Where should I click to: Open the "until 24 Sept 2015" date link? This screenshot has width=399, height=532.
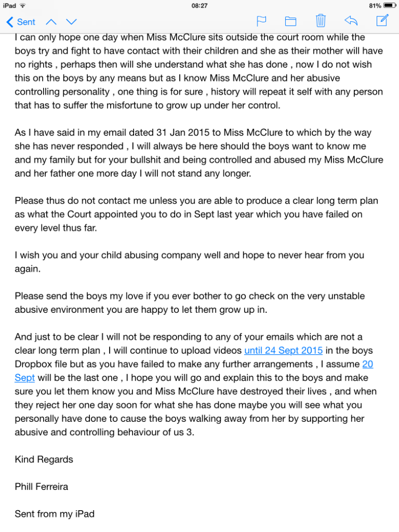pos(283,351)
